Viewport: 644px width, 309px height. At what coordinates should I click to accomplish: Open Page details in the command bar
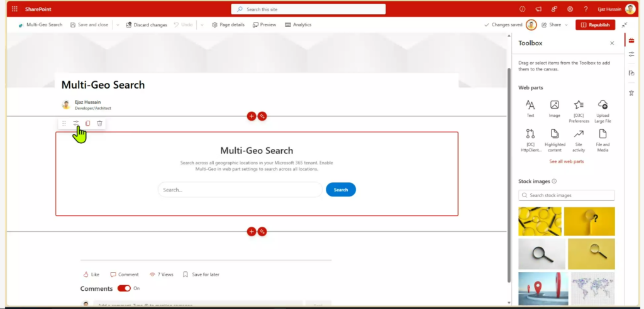tap(228, 25)
